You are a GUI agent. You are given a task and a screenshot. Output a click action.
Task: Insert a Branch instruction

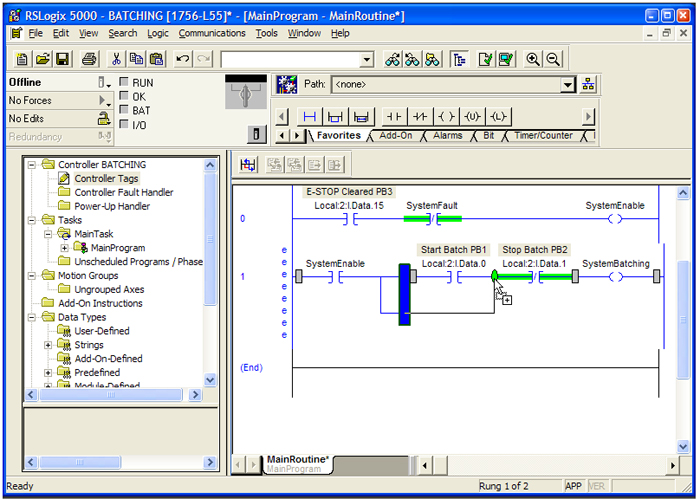[x=335, y=117]
